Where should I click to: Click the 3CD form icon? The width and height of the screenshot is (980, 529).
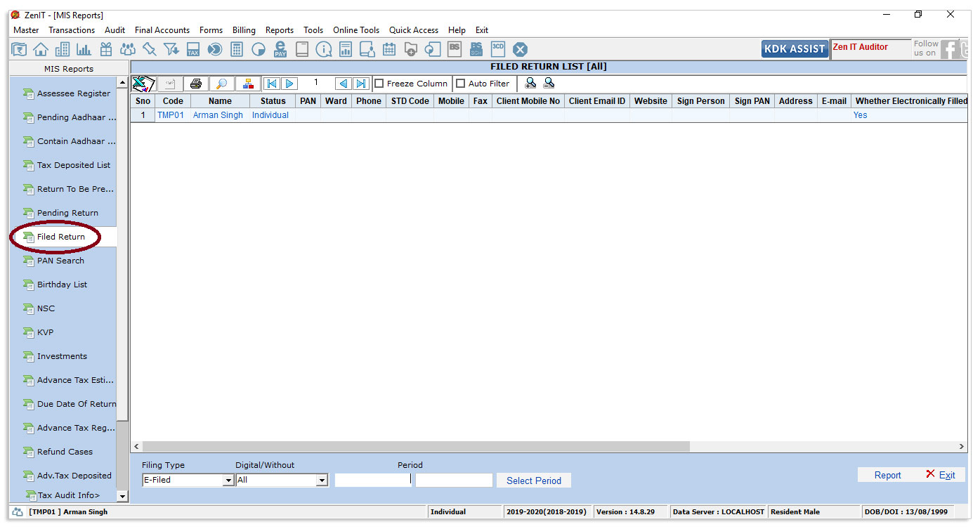[498, 48]
